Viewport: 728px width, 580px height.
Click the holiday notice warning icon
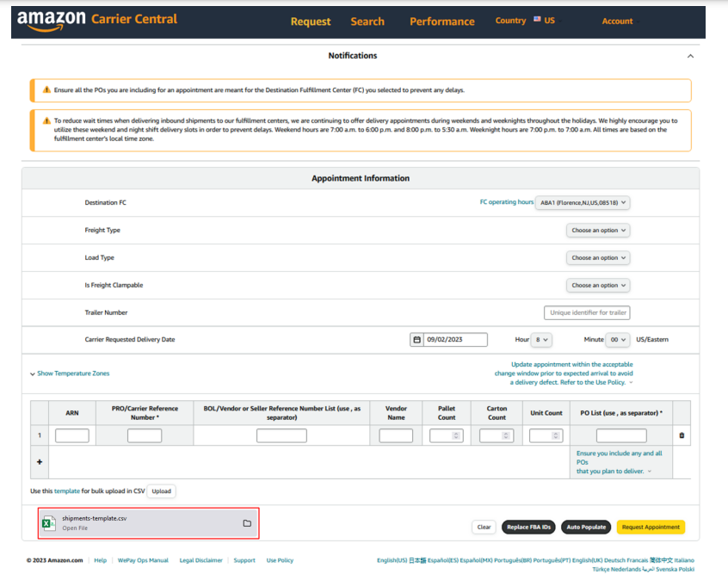(x=46, y=120)
